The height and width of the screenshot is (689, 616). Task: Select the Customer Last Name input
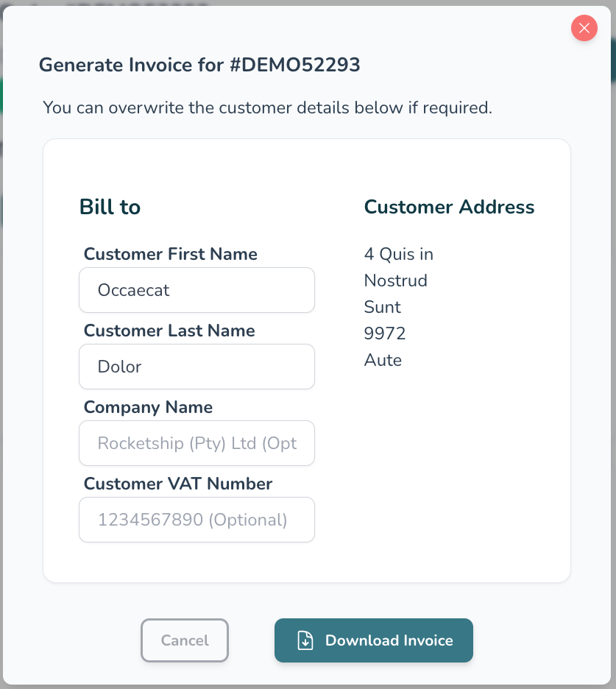[197, 367]
